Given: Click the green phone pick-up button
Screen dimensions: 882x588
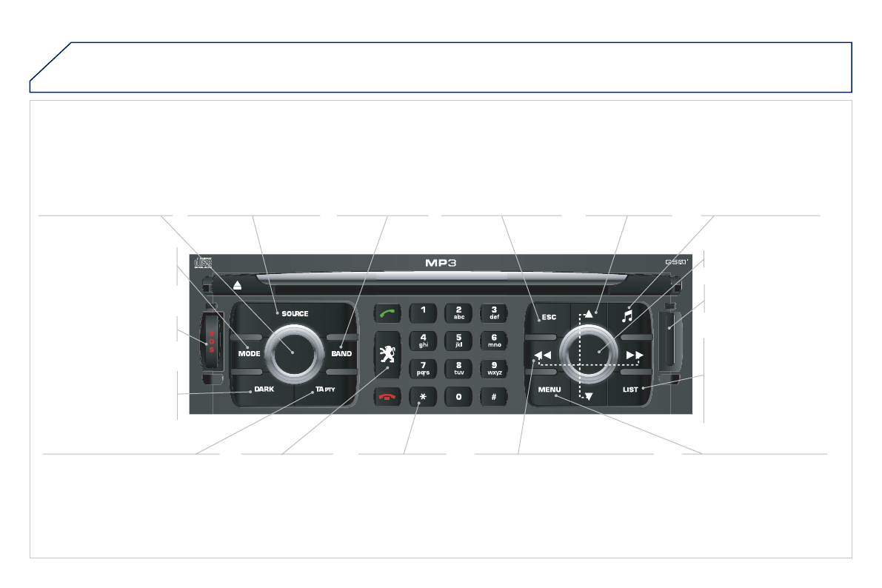Looking at the screenshot, I should [387, 313].
